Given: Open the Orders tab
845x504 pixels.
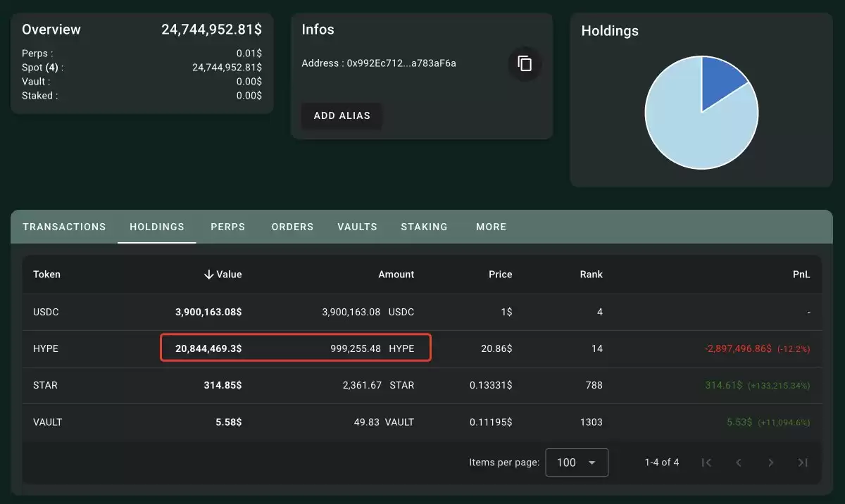Looking at the screenshot, I should [292, 227].
